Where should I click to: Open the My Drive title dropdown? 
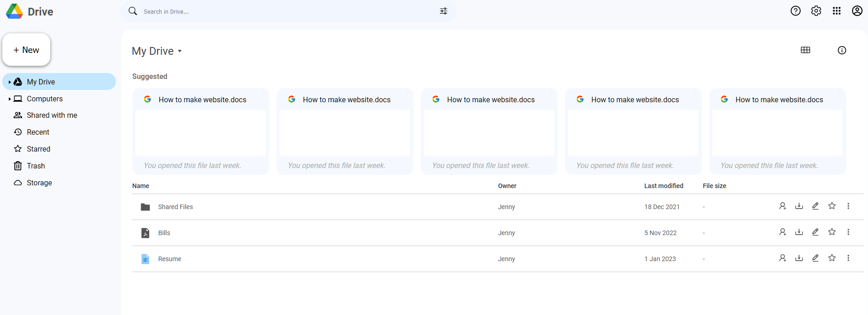pos(180,51)
